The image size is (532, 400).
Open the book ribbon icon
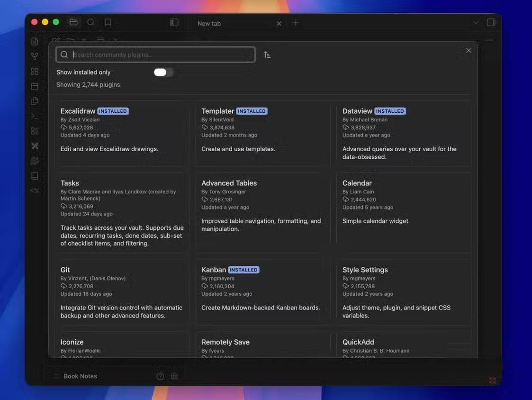coord(35,176)
